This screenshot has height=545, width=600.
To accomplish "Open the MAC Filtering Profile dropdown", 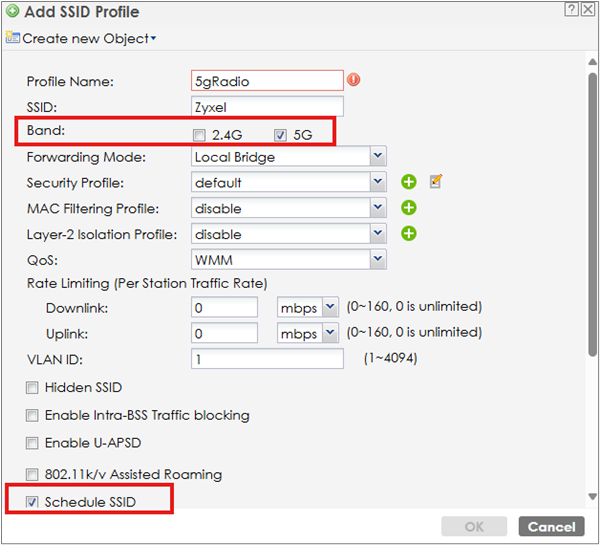I will 378,208.
